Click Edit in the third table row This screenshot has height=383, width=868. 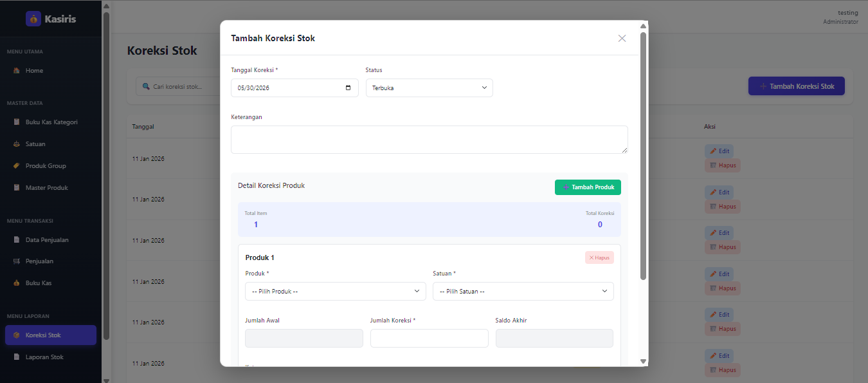tap(719, 233)
